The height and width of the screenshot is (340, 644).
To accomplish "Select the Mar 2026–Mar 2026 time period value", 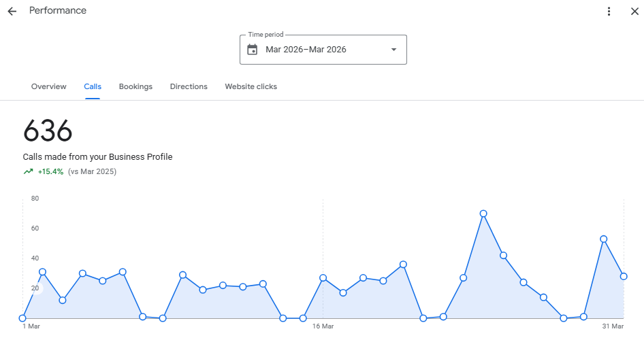I will 306,50.
